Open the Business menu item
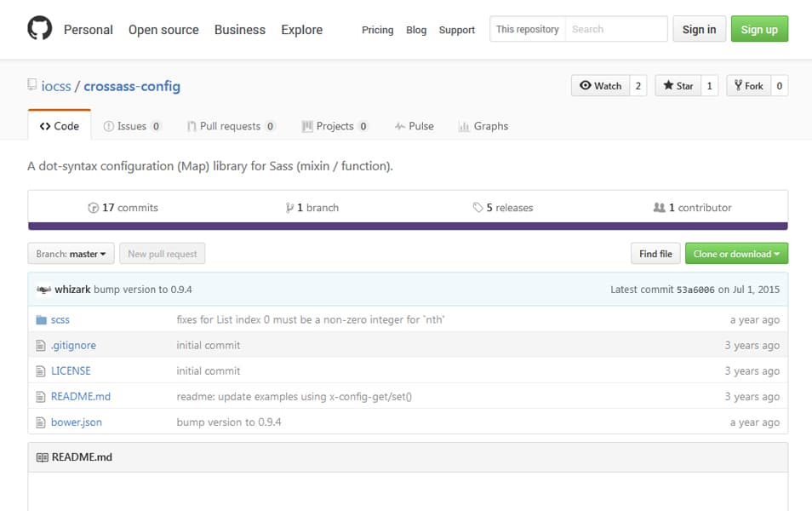Screen dimensions: 812x511 click(240, 30)
